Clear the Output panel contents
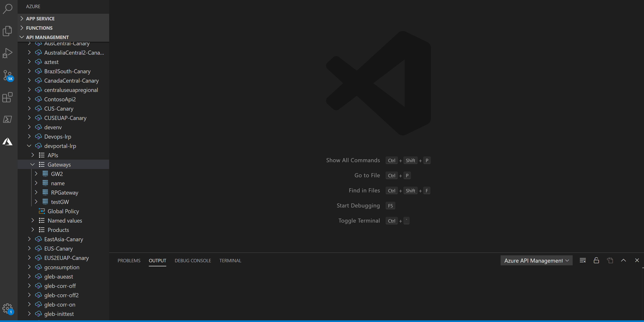The width and height of the screenshot is (644, 322). coord(583,260)
